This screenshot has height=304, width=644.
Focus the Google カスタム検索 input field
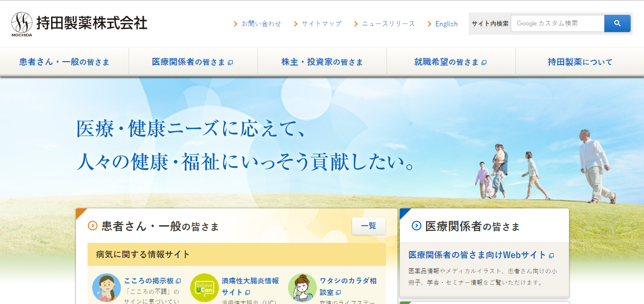coord(557,23)
